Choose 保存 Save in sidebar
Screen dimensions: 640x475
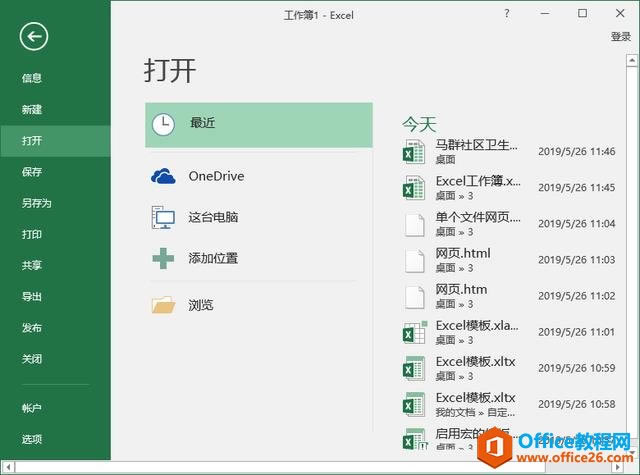tap(32, 172)
